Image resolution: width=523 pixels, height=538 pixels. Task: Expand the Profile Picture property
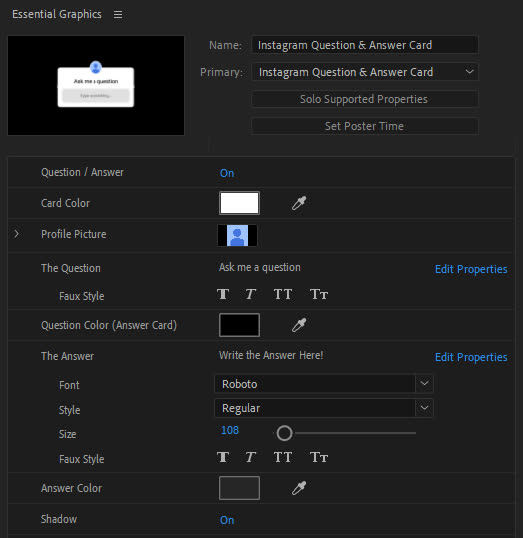tap(16, 234)
